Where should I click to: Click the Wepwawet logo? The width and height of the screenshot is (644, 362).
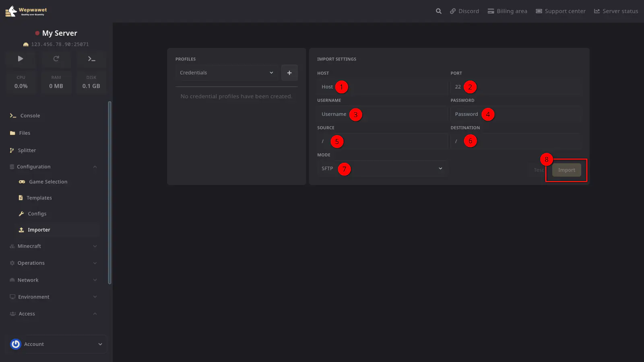(26, 11)
